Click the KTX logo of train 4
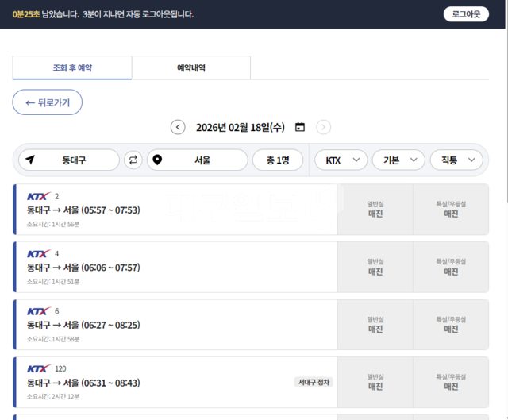This screenshot has width=508, height=420. (39, 254)
